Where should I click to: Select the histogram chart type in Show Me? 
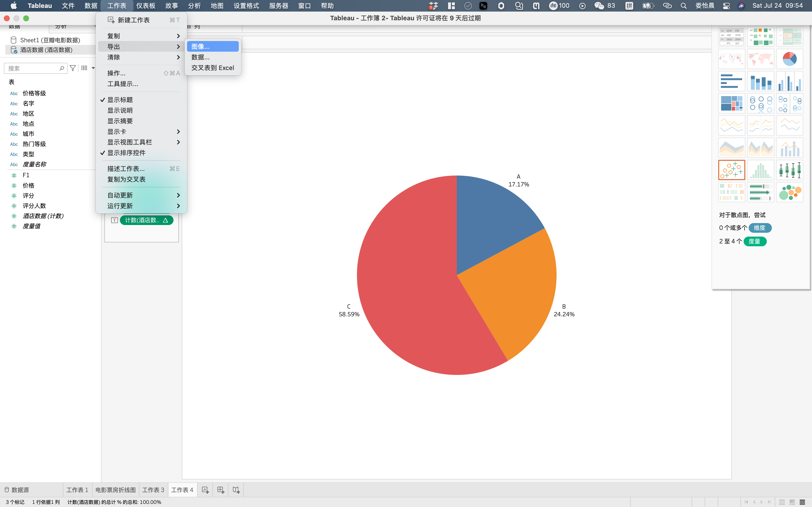(760, 170)
